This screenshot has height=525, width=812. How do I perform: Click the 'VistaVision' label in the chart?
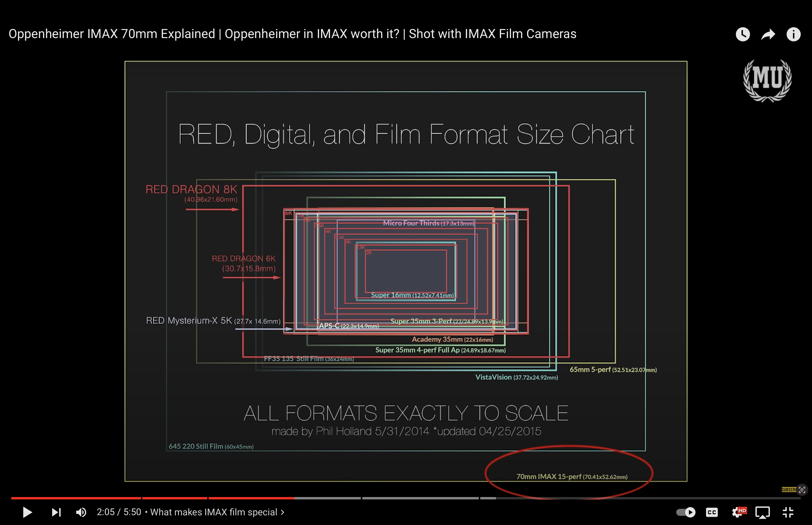(x=517, y=377)
